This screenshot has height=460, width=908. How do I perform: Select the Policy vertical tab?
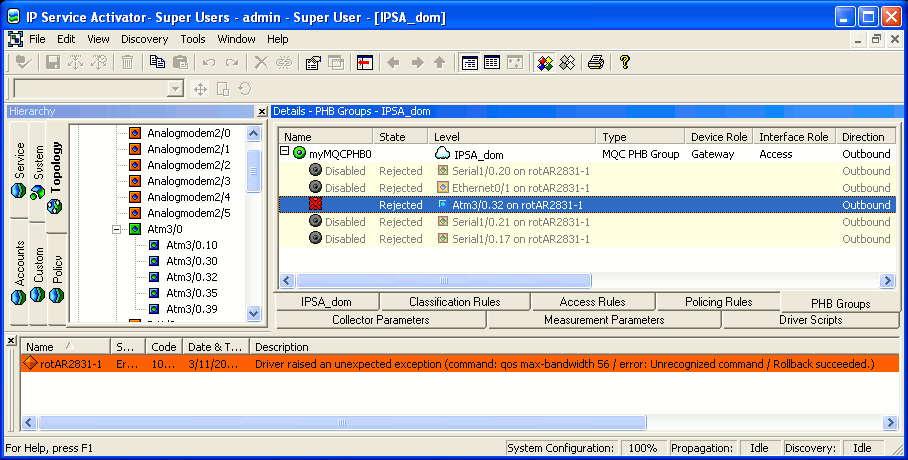57,279
